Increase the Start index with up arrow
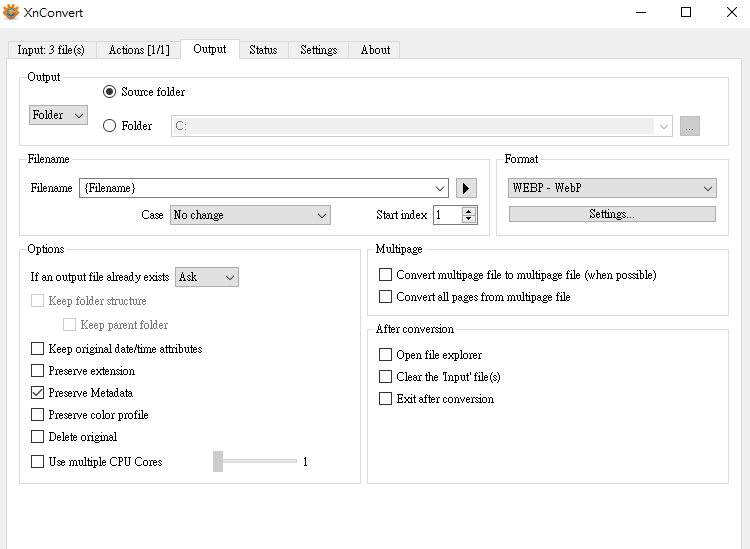 [469, 210]
